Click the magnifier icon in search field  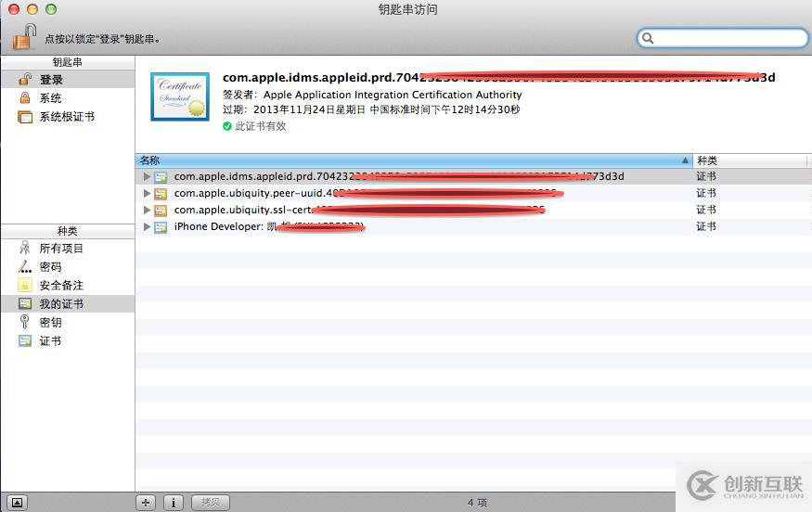point(648,38)
